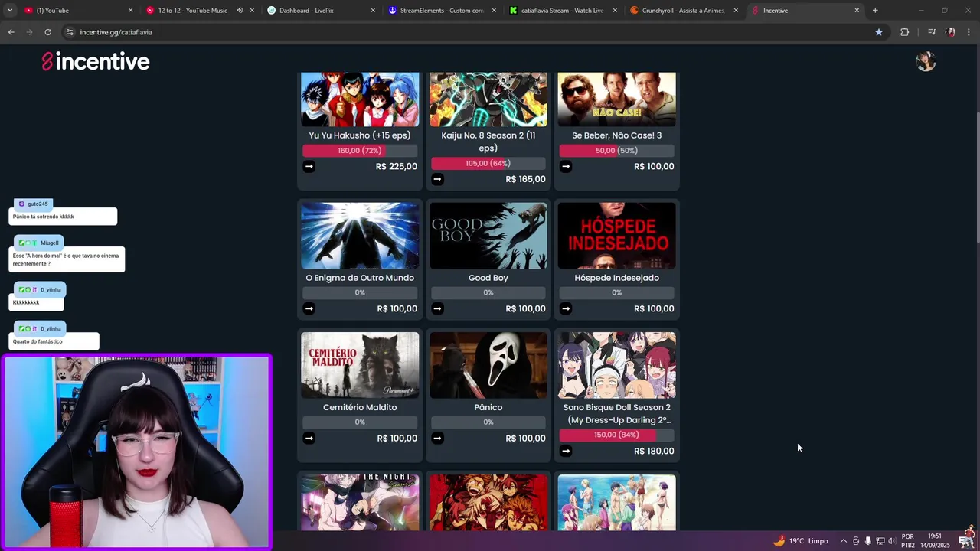Bookmark this page with the star icon
The width and height of the screenshot is (980, 551).
pyautogui.click(x=878, y=32)
